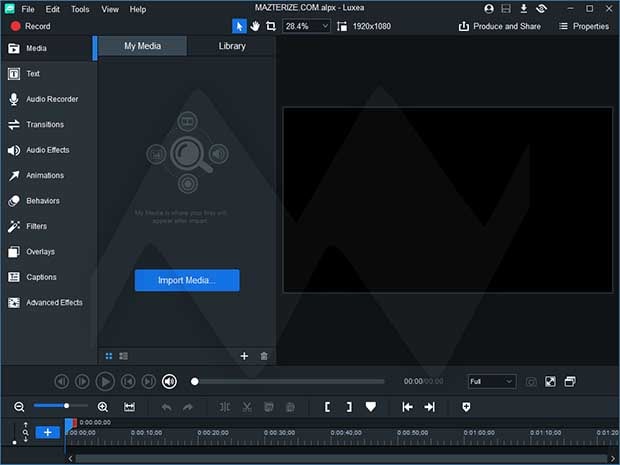Open the Edit menu
The image size is (620, 465).
pyautogui.click(x=52, y=9)
